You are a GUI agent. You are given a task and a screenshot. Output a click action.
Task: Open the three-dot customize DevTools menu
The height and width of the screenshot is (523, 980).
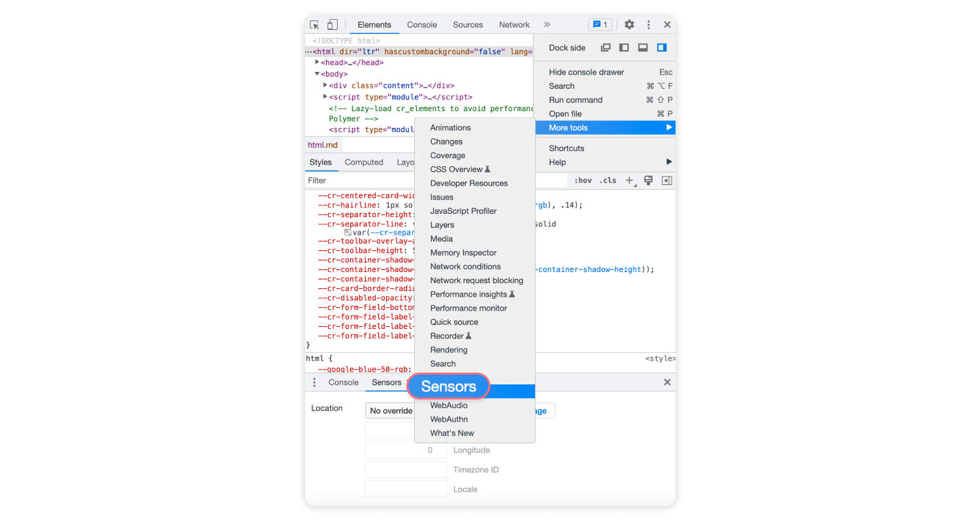point(648,24)
